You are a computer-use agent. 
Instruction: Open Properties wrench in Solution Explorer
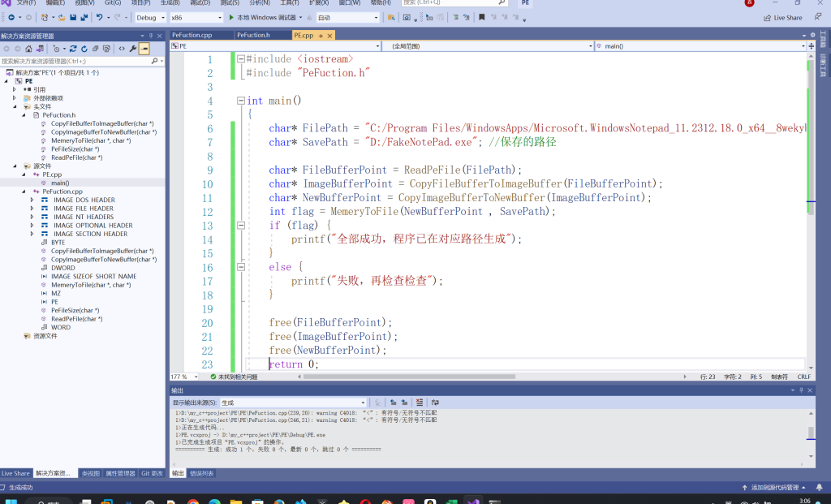coord(133,49)
